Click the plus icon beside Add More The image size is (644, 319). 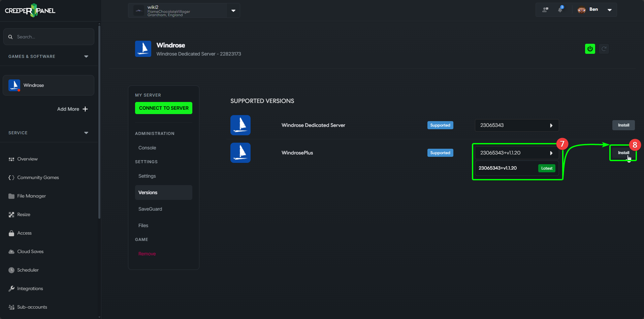coord(85,109)
